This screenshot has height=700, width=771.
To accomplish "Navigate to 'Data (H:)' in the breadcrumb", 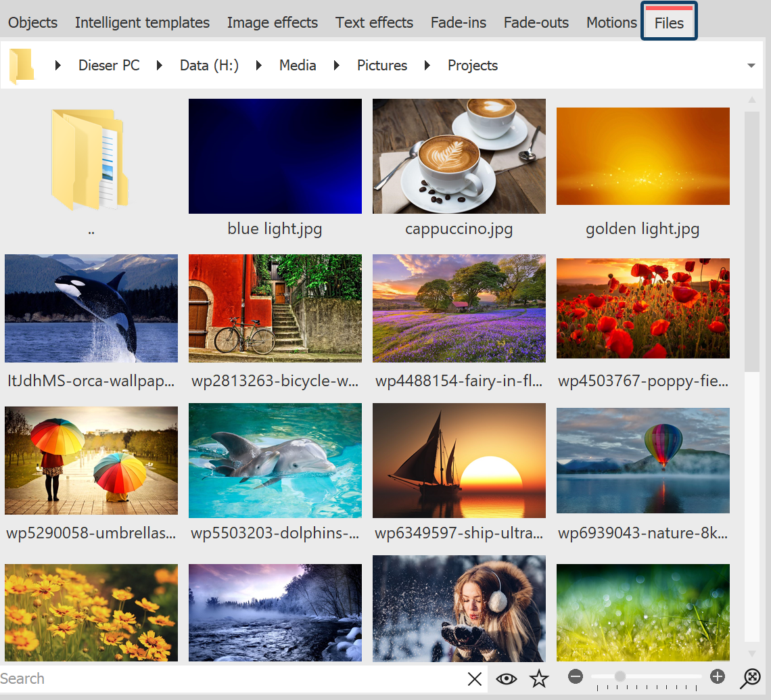I will [208, 65].
